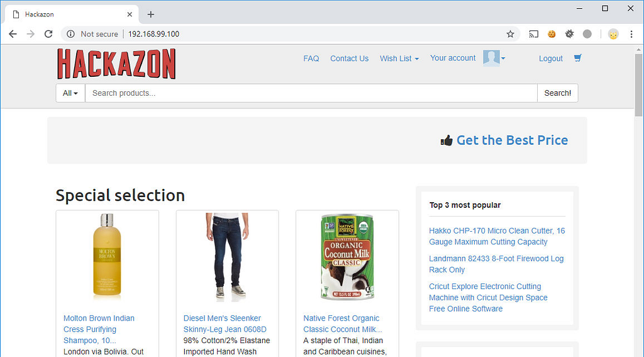Click the Search! button

click(557, 93)
